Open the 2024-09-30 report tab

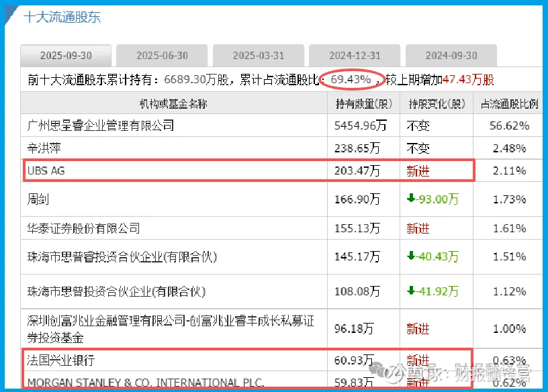[451, 56]
